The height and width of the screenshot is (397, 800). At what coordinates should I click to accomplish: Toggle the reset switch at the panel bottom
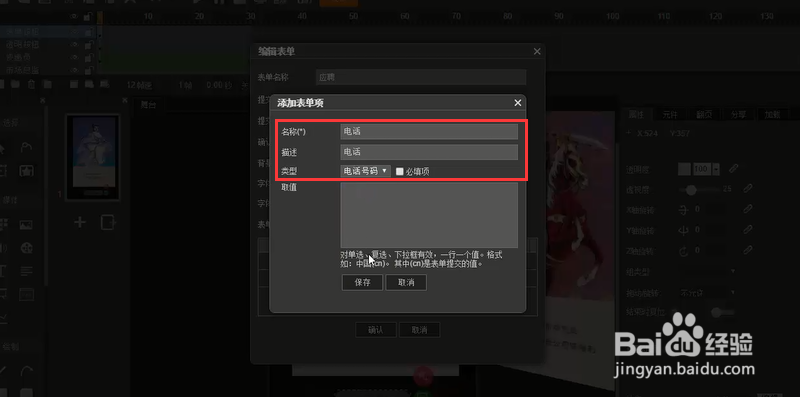[722, 312]
